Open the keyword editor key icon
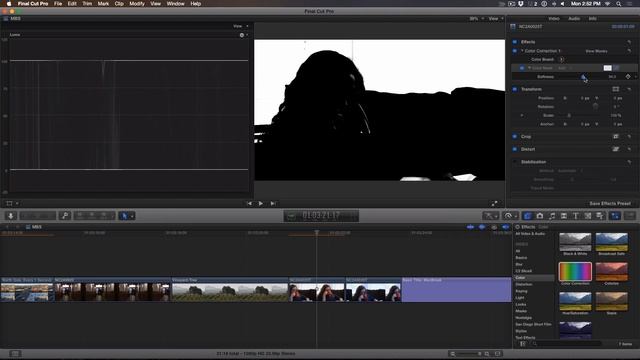The image size is (640, 360). (x=64, y=216)
